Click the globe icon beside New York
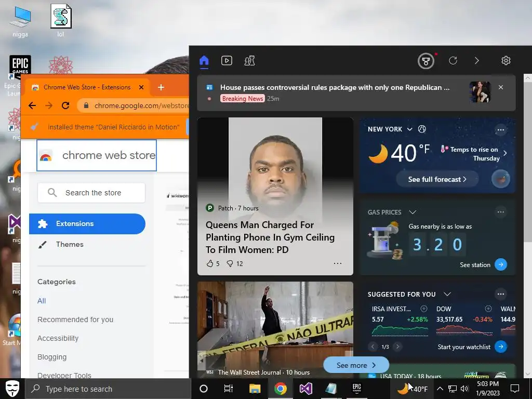 point(422,129)
